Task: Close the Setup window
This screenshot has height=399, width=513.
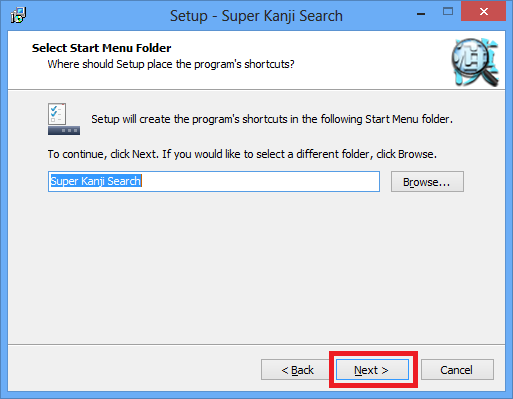Action: click(483, 11)
